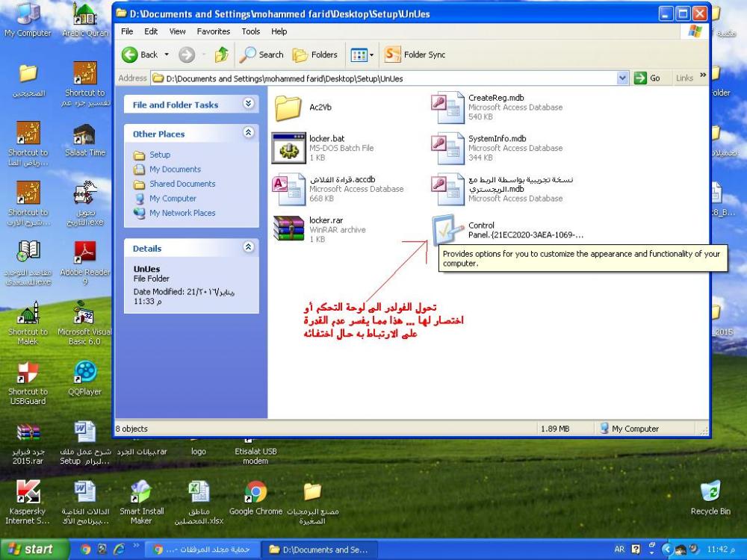Collapse the Other Places panel
Image resolution: width=747 pixels, height=560 pixels.
[248, 132]
